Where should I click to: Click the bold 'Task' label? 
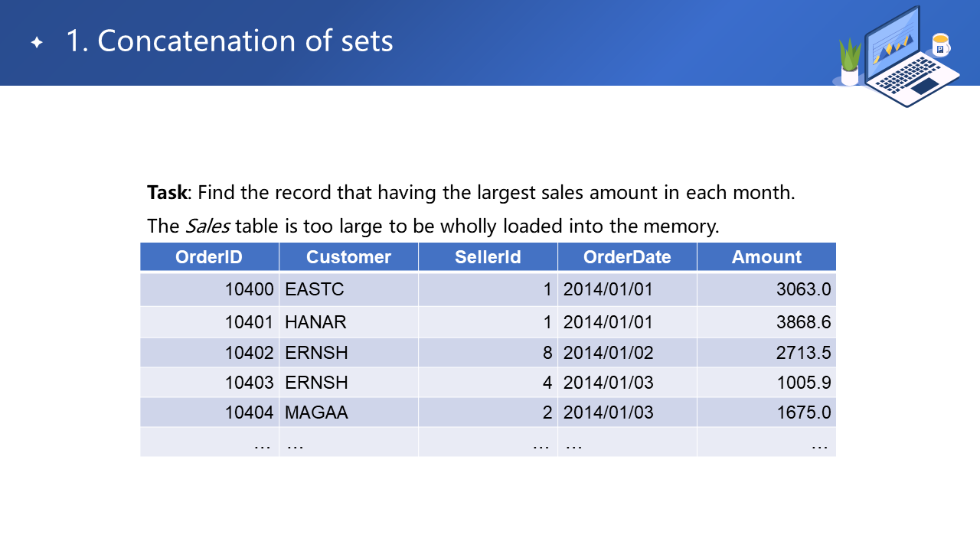167,192
